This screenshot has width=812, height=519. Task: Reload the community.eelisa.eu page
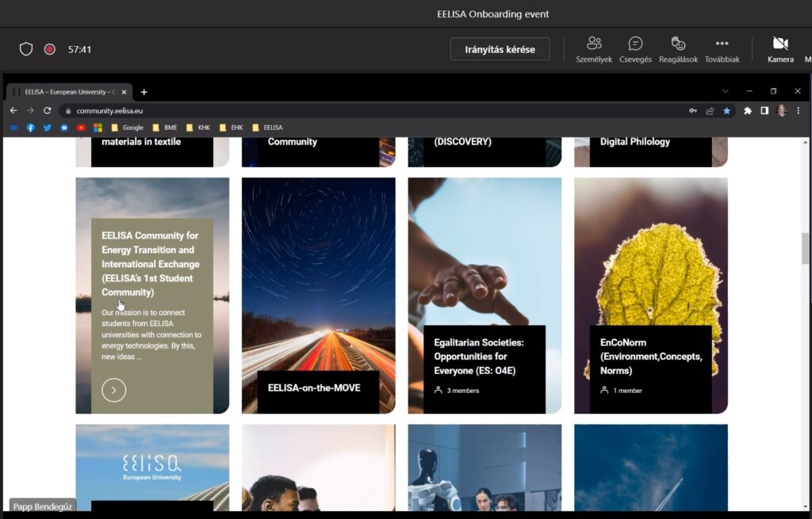(47, 110)
